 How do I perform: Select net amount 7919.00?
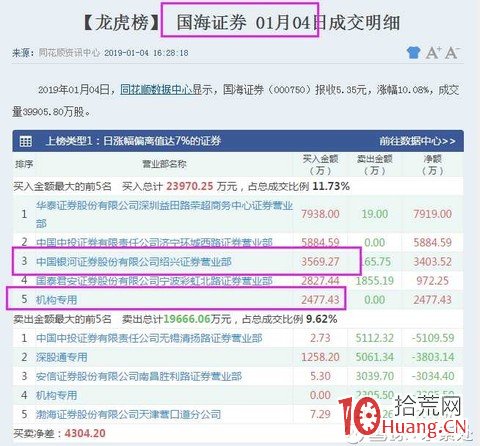coord(432,214)
